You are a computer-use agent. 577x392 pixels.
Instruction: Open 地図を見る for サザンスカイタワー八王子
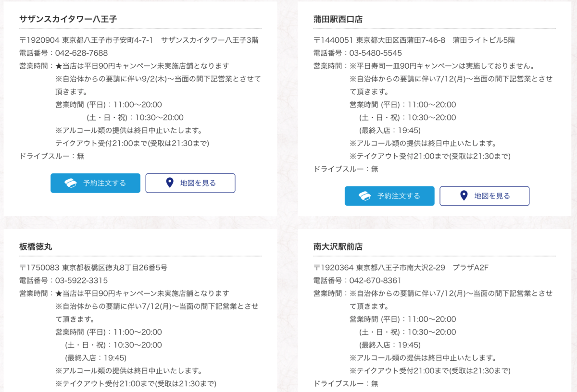coord(190,183)
